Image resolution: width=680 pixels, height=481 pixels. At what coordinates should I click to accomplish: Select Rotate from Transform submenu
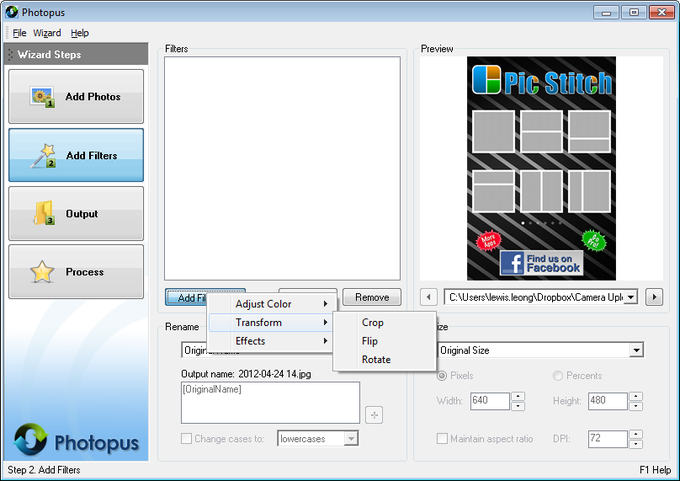tap(384, 360)
